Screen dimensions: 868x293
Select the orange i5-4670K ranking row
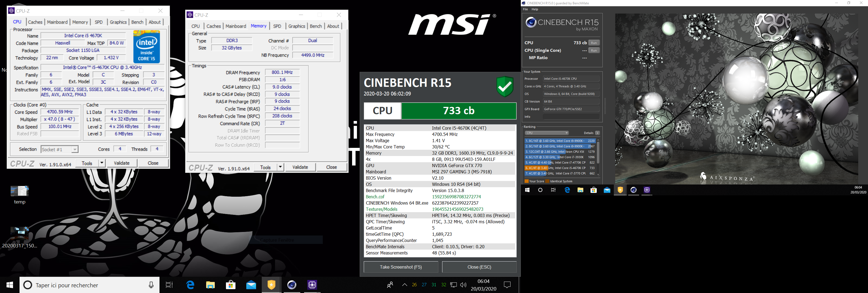coord(560,168)
